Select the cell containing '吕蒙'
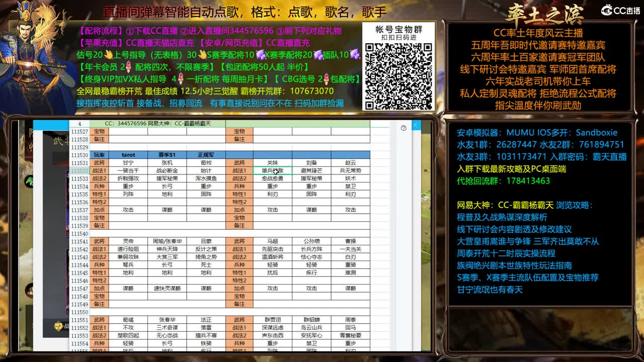Screen dimensions: 644x362 tap(206, 241)
